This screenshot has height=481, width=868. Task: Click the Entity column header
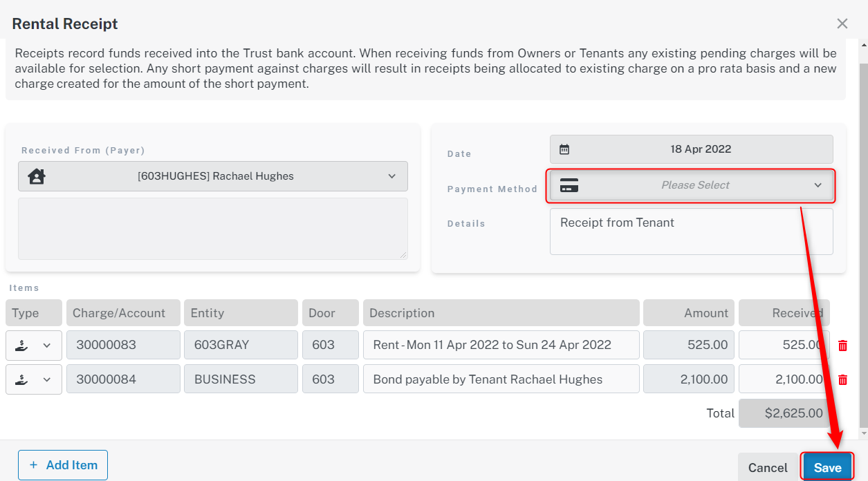tap(241, 313)
